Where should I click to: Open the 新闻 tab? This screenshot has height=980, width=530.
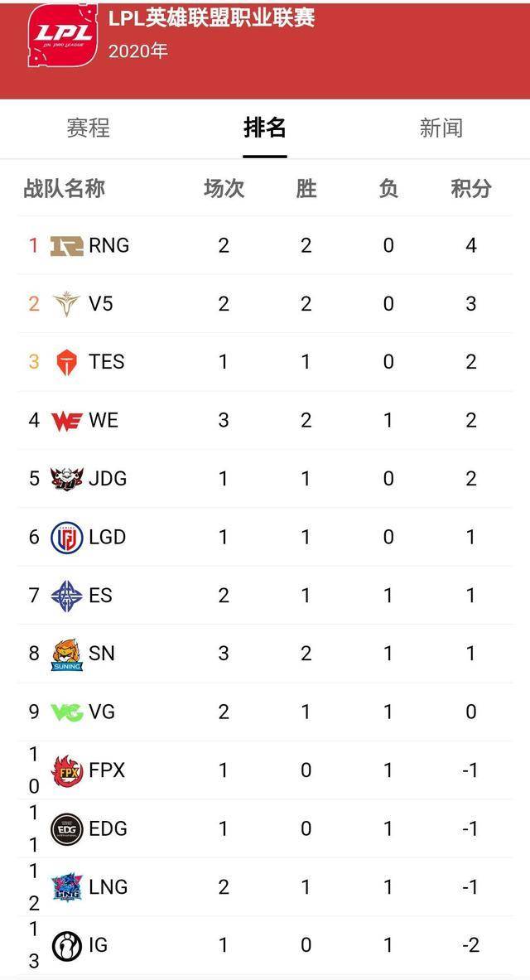(x=441, y=128)
